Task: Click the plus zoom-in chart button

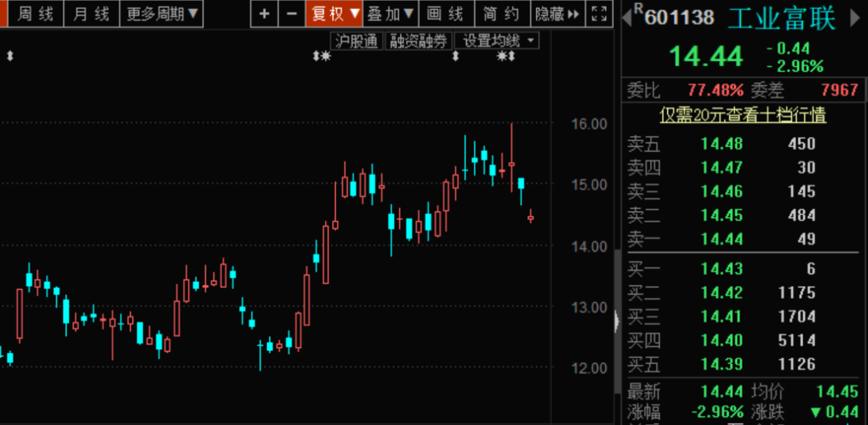Action: coord(264,14)
